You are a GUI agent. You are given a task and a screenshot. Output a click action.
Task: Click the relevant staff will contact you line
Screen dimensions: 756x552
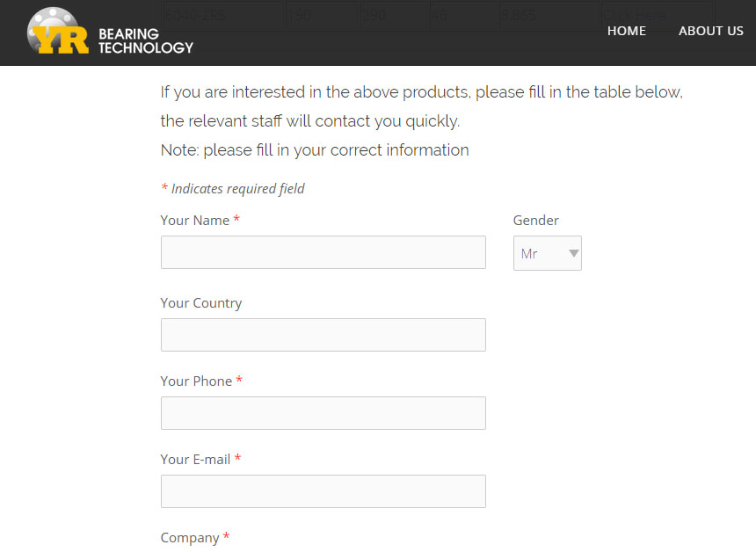tap(310, 121)
